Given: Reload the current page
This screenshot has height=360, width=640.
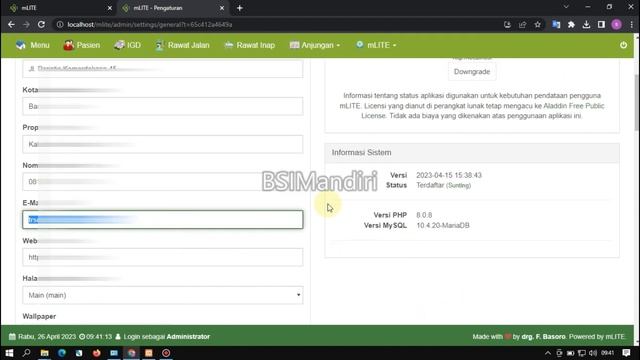Looking at the screenshot, I should click(x=41, y=24).
